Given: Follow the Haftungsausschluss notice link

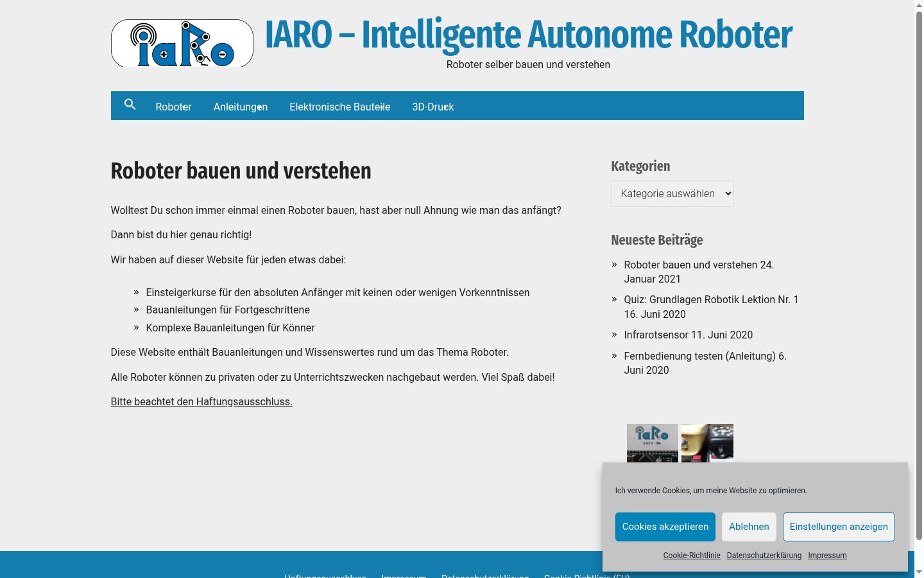Looking at the screenshot, I should click(x=201, y=401).
